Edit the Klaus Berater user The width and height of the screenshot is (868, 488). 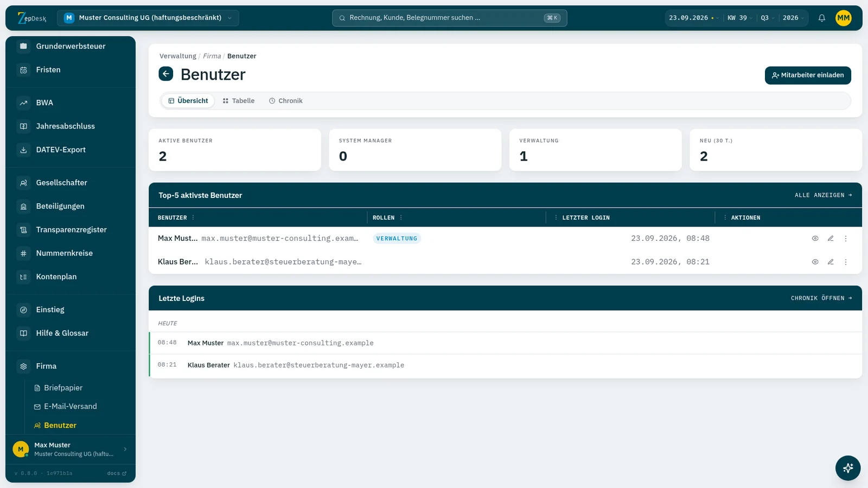click(830, 262)
